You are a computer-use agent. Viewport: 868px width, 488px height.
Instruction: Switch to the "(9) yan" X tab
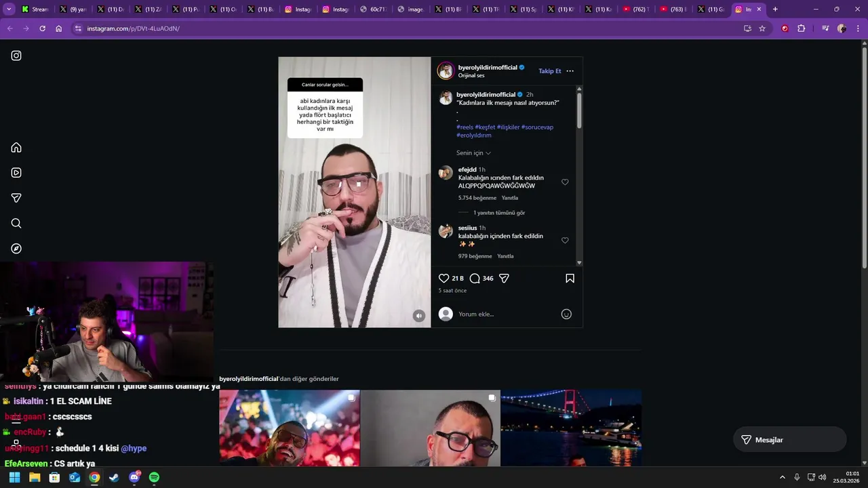click(73, 9)
